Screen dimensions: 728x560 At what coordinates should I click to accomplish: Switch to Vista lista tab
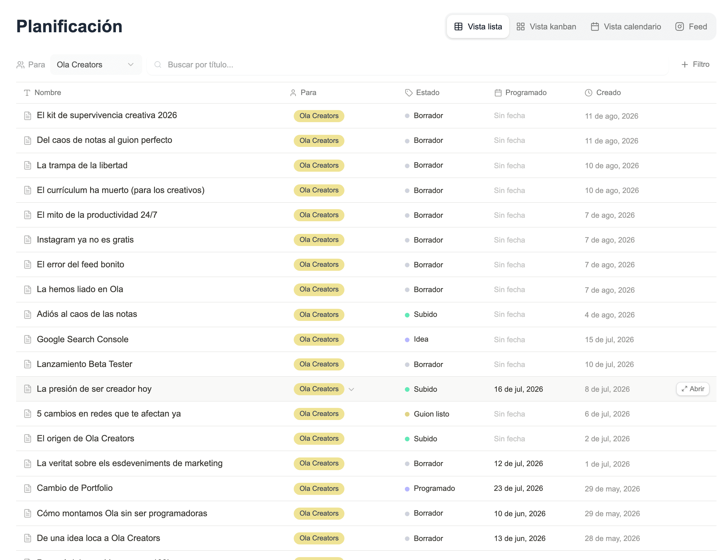477,27
